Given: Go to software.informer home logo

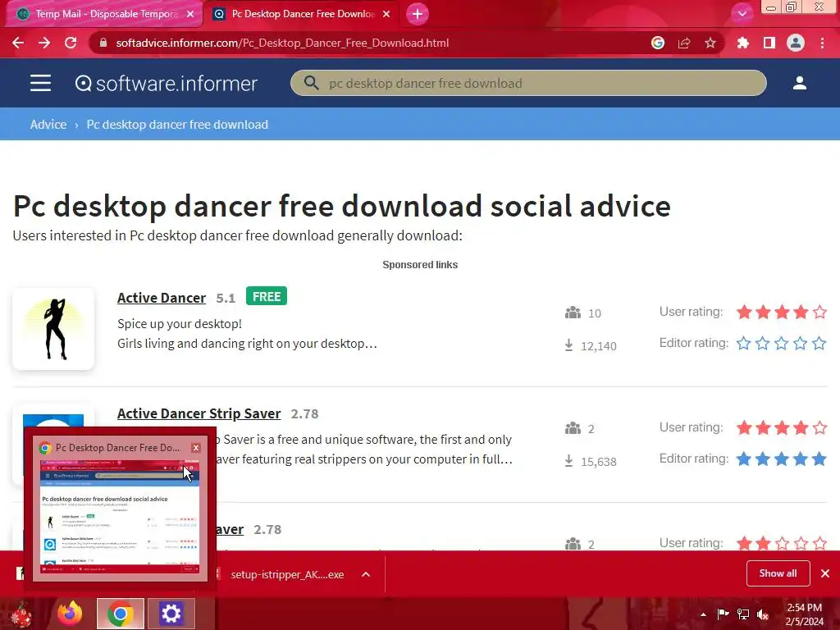Looking at the screenshot, I should [x=166, y=83].
